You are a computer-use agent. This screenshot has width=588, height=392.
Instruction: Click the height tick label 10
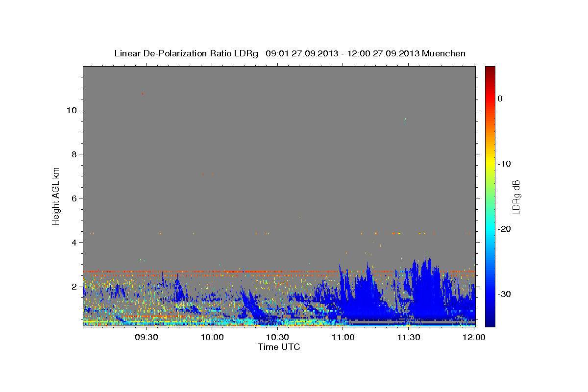coord(72,110)
